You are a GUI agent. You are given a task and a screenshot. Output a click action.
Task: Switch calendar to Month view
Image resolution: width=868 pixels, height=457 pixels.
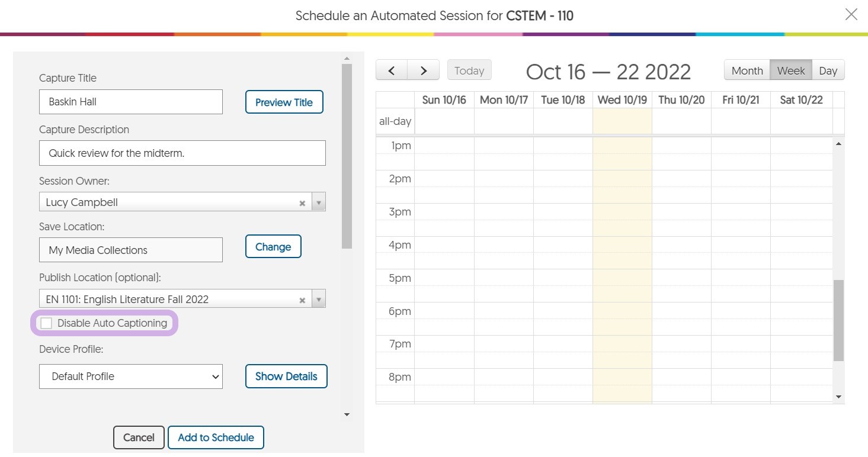[747, 70]
